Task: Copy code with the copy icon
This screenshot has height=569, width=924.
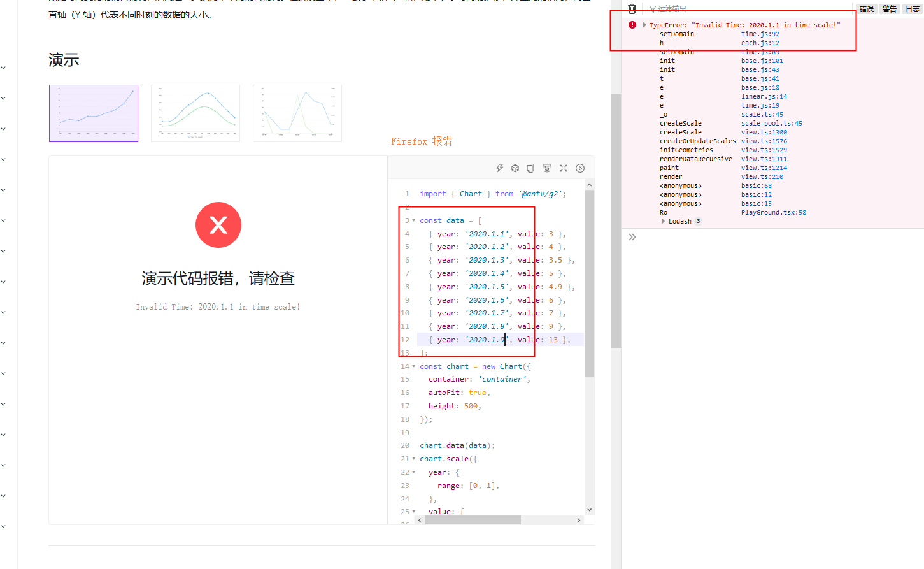Action: click(x=530, y=168)
